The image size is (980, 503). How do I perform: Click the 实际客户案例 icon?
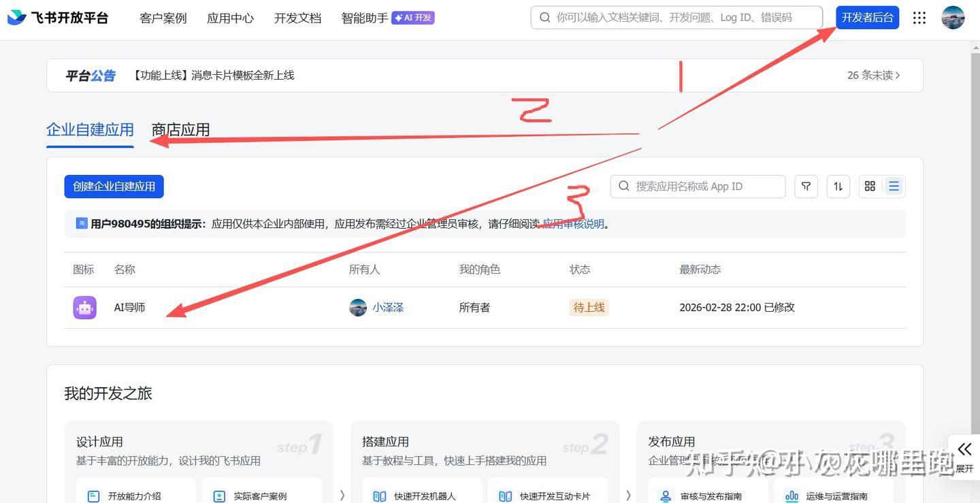pyautogui.click(x=219, y=496)
